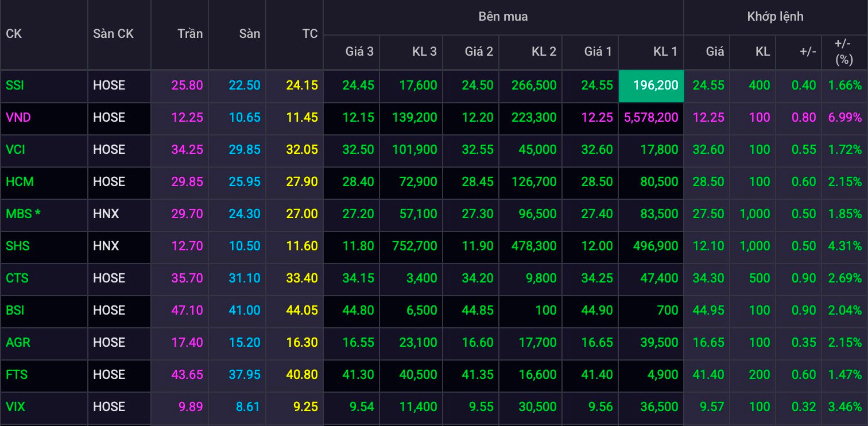Click SSI ceiling price 25.80

[187, 86]
